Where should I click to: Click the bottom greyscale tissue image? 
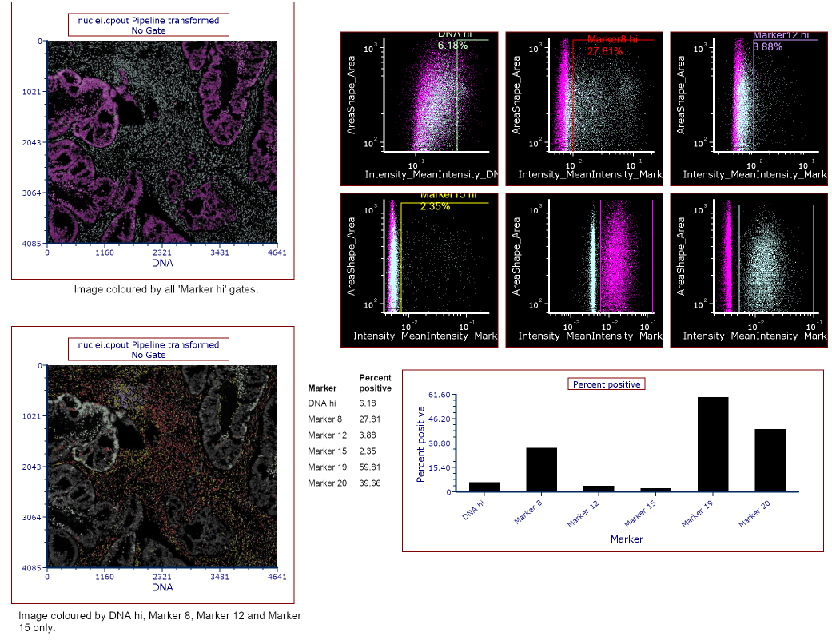pyautogui.click(x=162, y=467)
